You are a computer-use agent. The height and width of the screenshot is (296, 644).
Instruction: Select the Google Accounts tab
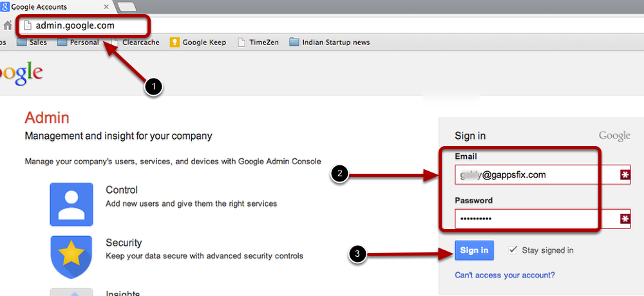[57, 7]
